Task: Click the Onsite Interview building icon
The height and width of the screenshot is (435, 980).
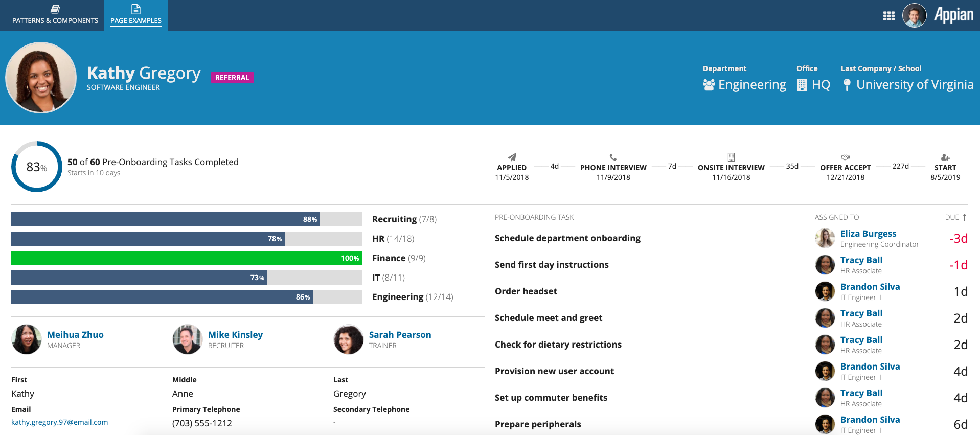Action: click(x=731, y=157)
